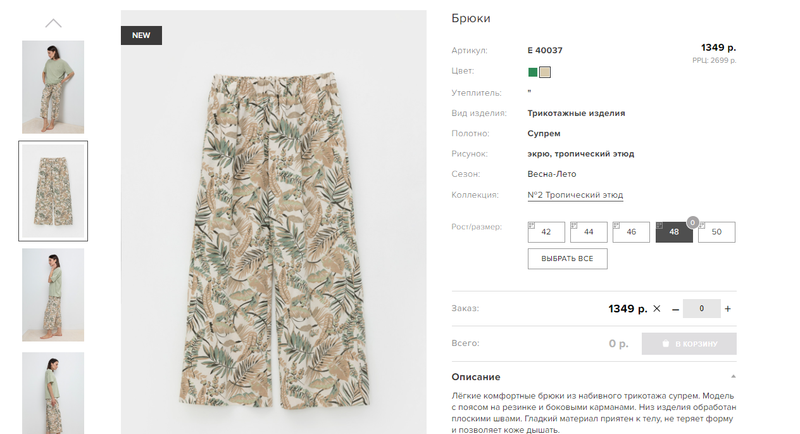Viewport: 800px width, 434px height.
Task: Select size 50
Action: pos(717,232)
